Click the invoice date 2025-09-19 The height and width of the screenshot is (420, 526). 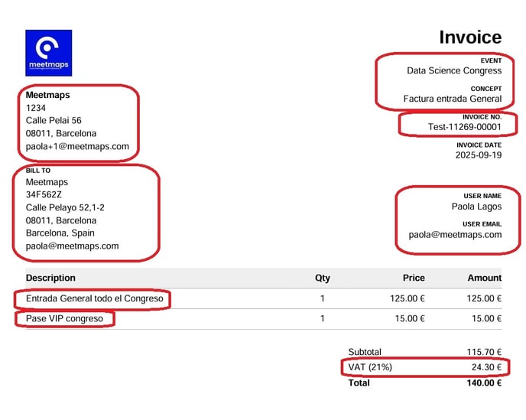478,155
